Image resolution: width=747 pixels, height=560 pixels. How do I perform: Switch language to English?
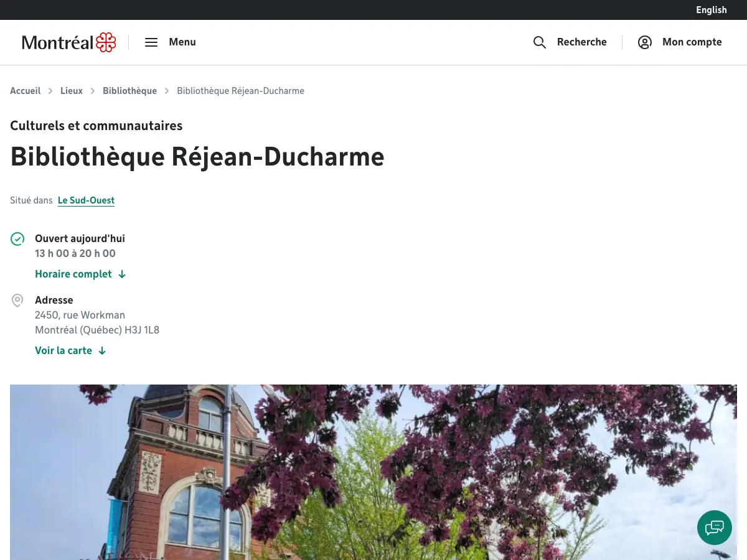712,10
